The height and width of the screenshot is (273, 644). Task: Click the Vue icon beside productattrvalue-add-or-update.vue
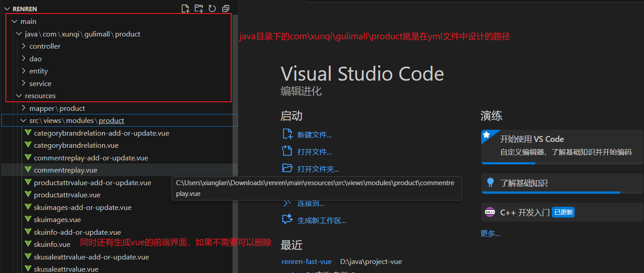[x=28, y=182]
